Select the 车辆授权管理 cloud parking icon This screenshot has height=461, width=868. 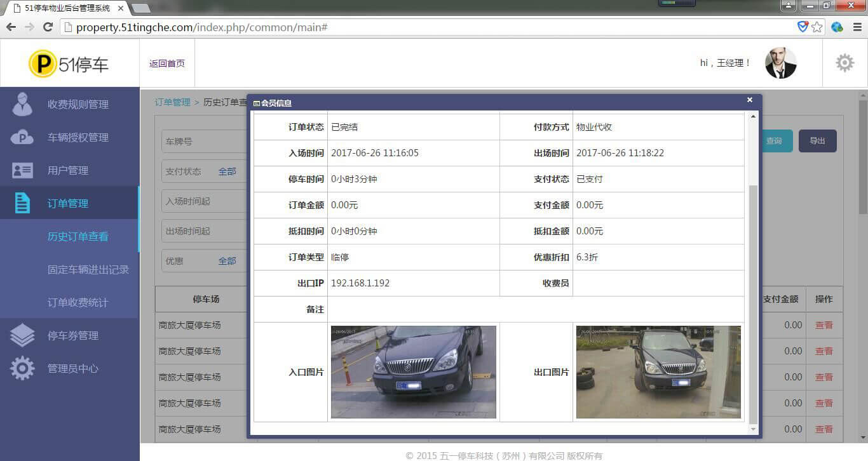coord(22,137)
